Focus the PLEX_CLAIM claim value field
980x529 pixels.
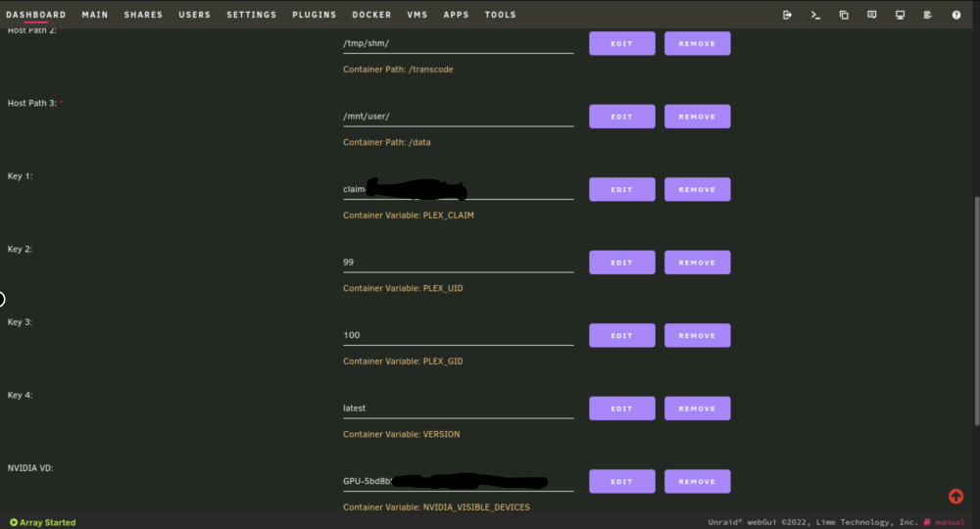pyautogui.click(x=458, y=189)
